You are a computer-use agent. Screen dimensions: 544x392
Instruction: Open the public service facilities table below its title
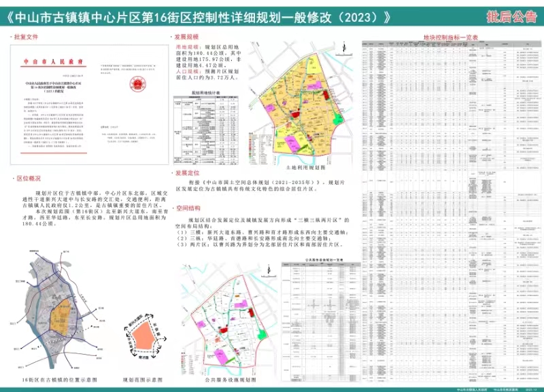[x=321, y=321]
